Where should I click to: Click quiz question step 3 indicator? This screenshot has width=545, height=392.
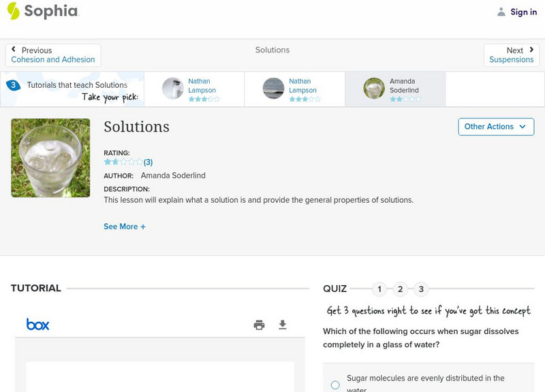coord(421,289)
